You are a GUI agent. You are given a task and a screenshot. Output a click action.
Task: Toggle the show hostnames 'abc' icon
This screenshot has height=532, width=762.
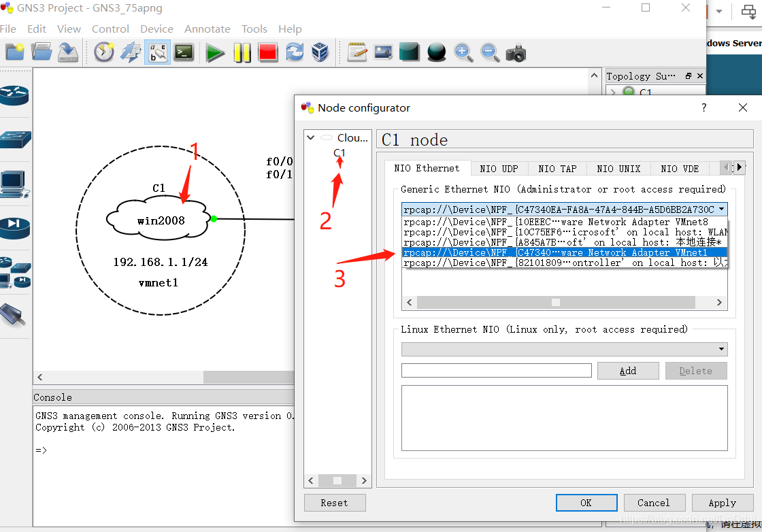(x=157, y=52)
